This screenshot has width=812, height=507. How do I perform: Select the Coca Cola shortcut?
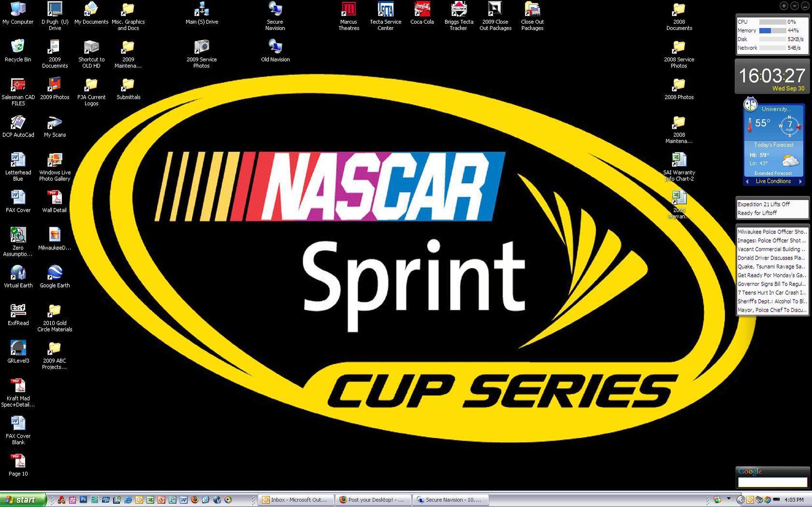coord(422,13)
